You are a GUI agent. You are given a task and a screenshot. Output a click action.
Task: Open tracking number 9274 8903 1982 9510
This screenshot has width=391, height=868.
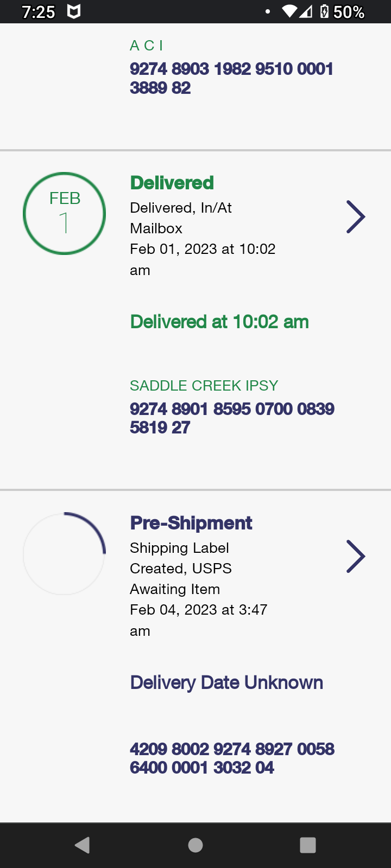(x=231, y=78)
